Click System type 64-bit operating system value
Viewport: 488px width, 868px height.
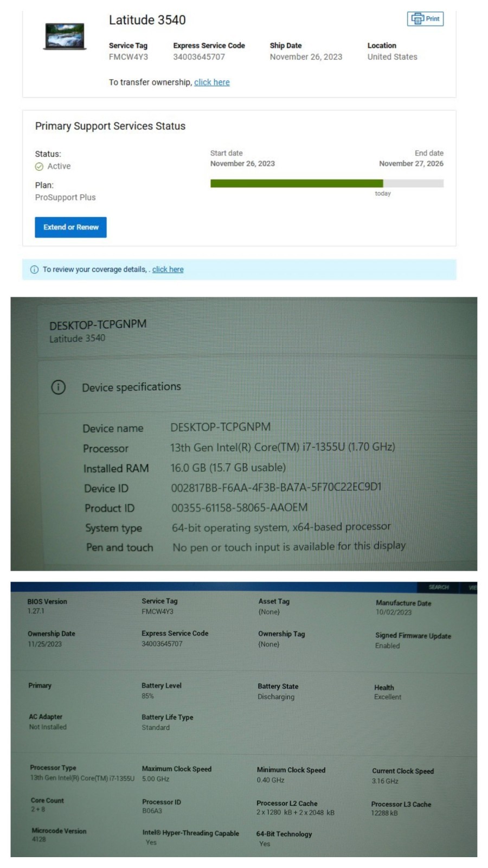click(x=281, y=527)
